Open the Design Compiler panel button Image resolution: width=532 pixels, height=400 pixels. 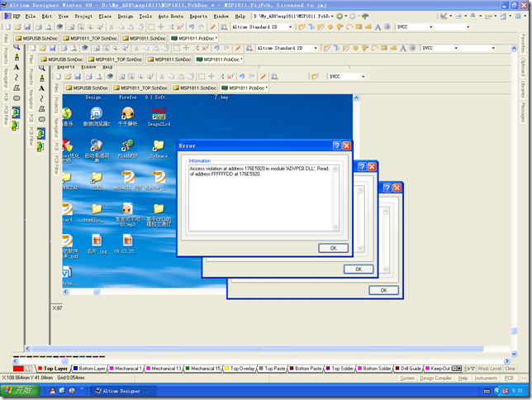435,378
